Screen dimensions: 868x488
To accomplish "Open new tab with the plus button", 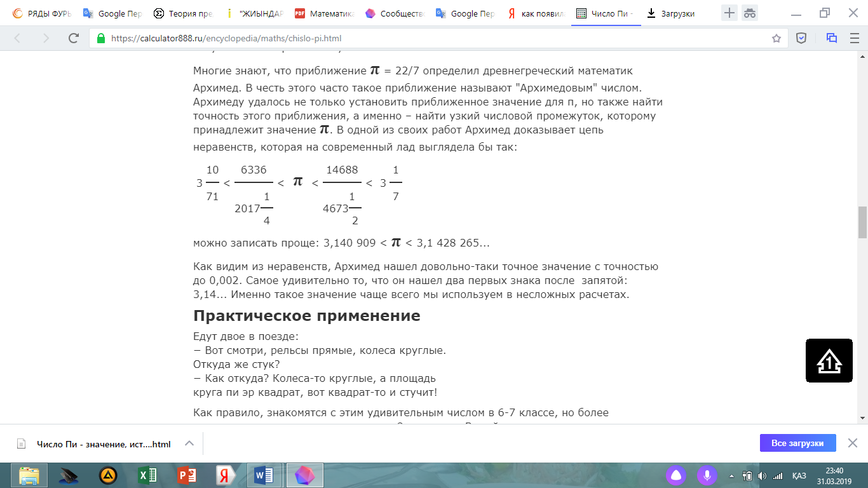I will [x=729, y=13].
